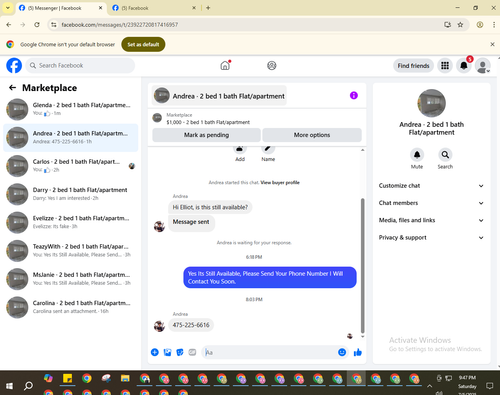Click the chat scrollbar
500x395 pixels.
coord(363,266)
